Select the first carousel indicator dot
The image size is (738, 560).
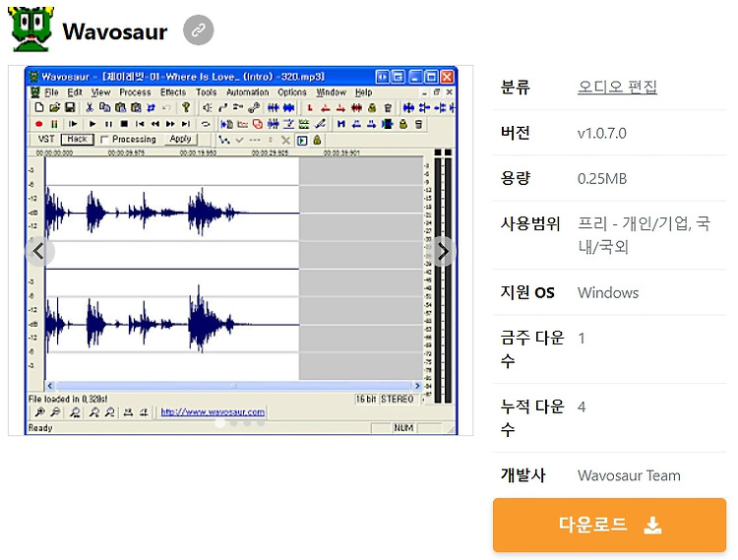coord(219,422)
